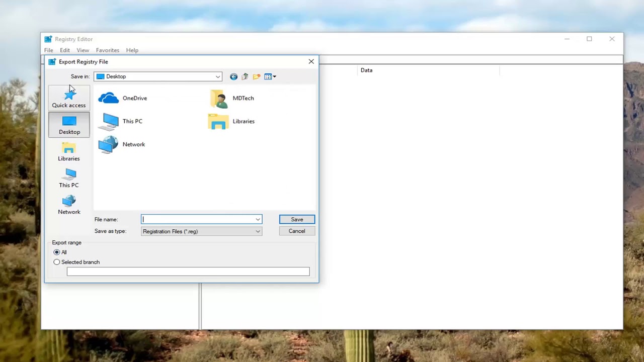This screenshot has width=644, height=362.
Task: Open the Edit menu in Registry Editor
Action: pyautogui.click(x=65, y=50)
